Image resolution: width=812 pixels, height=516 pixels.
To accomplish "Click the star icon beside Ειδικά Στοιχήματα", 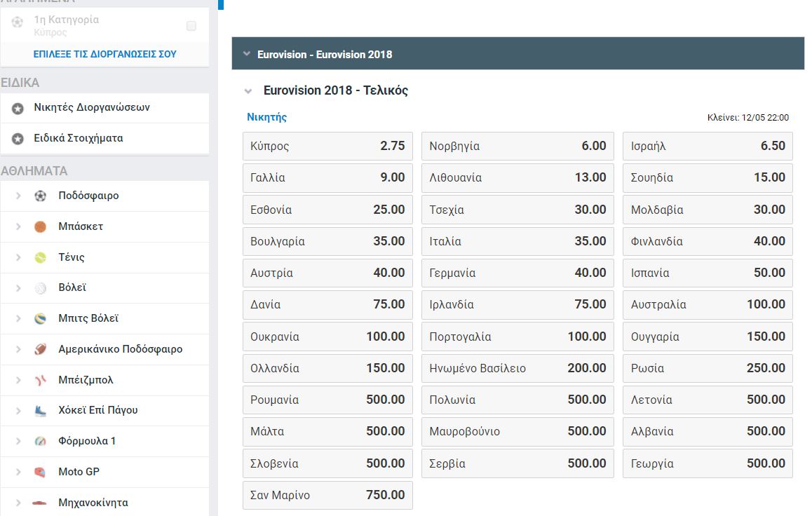I will pos(18,139).
